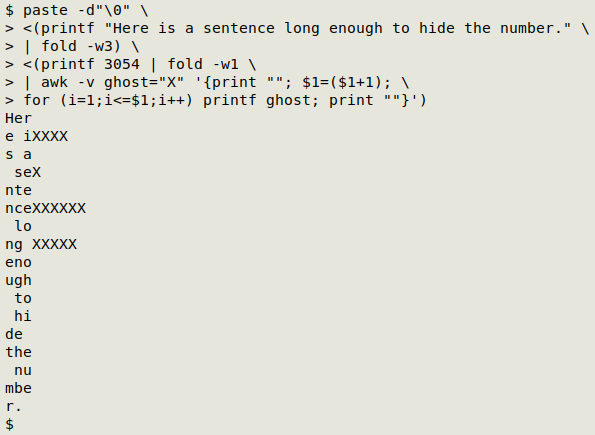Click the 'mbe' output line
The image size is (595, 435).
(x=19, y=388)
